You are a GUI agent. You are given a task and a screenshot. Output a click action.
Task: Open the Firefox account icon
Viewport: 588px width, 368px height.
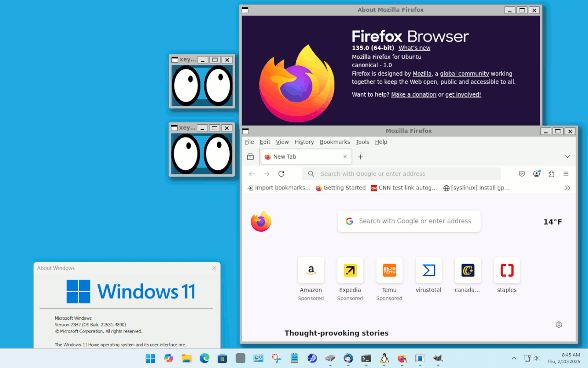coord(537,174)
